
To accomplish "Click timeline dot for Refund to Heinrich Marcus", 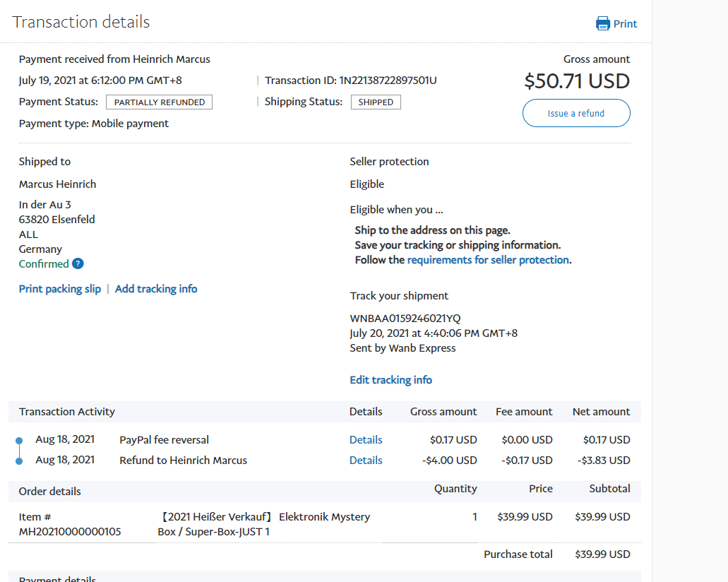I will (20, 461).
